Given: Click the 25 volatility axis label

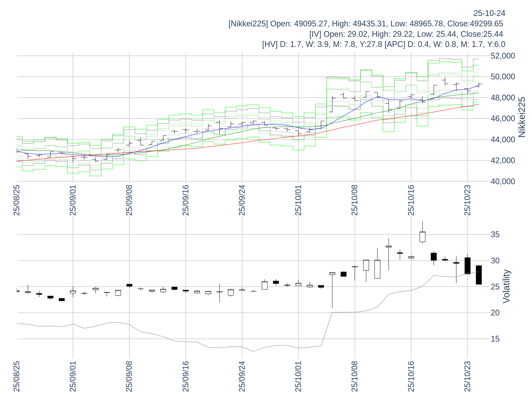Looking at the screenshot, I should pos(495,287).
